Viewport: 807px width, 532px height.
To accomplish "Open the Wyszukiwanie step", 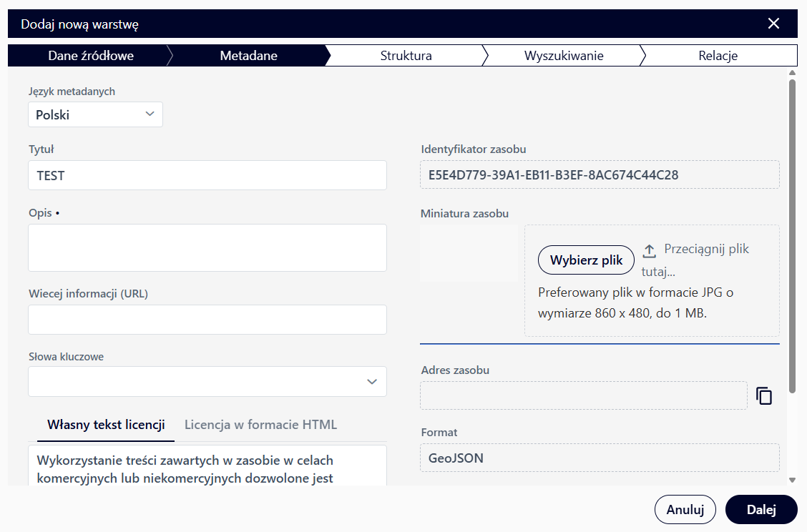I will (x=564, y=56).
